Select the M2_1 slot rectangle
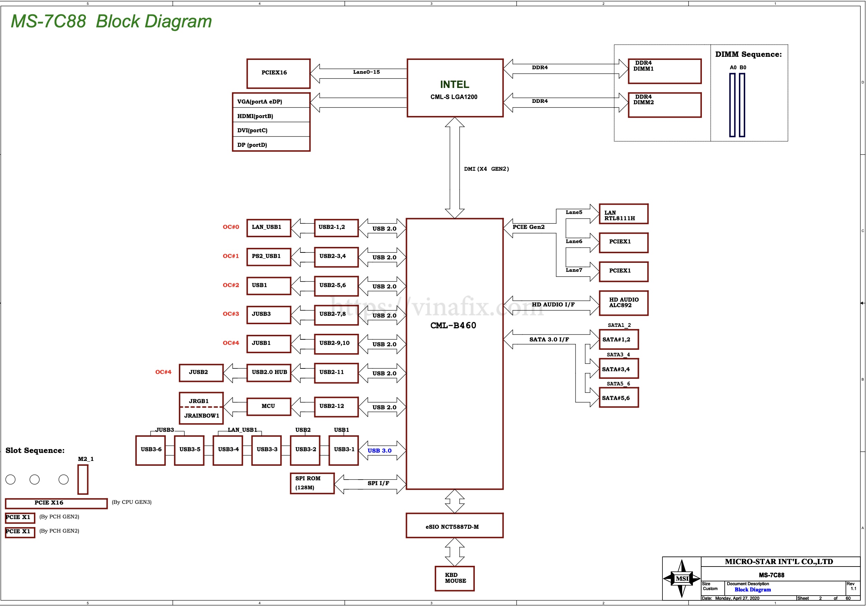 point(83,480)
